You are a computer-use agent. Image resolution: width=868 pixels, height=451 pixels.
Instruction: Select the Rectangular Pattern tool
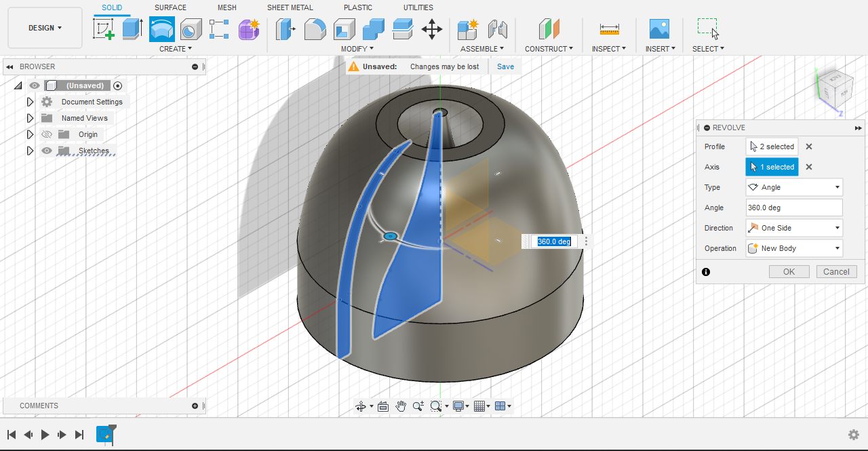click(x=220, y=29)
